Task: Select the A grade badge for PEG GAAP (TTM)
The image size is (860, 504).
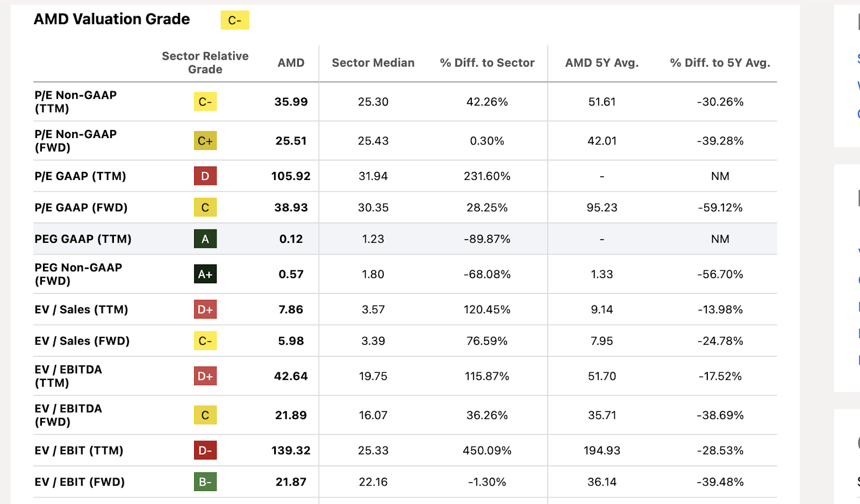Action: 205,239
